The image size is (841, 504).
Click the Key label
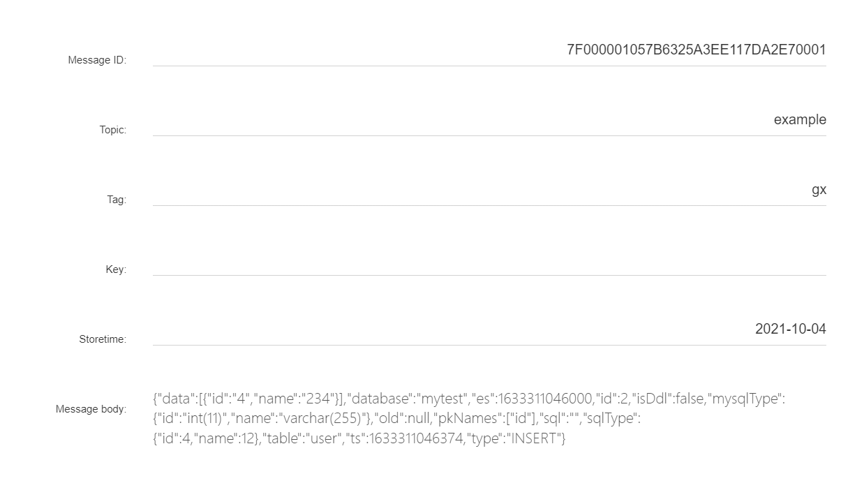coord(116,269)
